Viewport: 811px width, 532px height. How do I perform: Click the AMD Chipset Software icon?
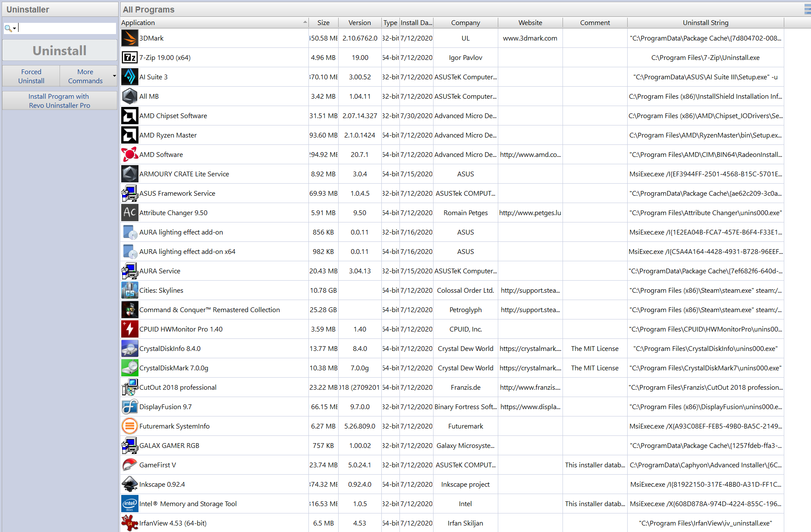pos(129,116)
